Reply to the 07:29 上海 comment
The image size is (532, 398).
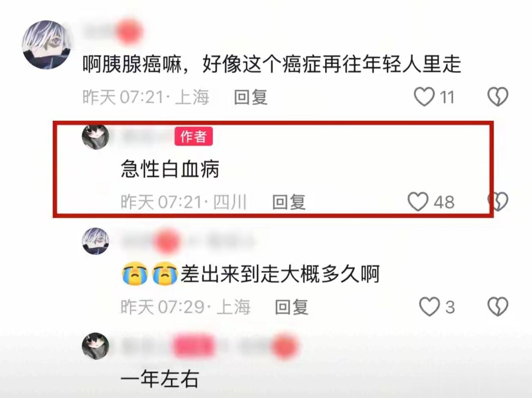click(292, 307)
